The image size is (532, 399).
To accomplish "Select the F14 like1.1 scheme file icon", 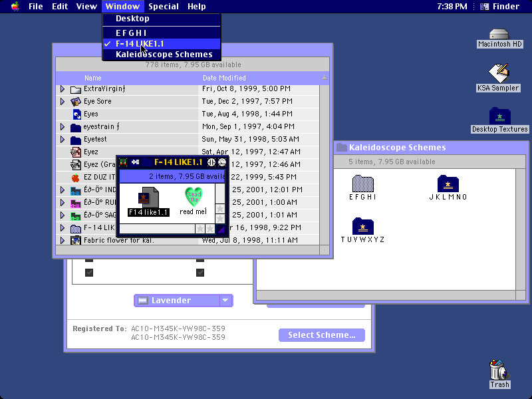I will tap(148, 197).
